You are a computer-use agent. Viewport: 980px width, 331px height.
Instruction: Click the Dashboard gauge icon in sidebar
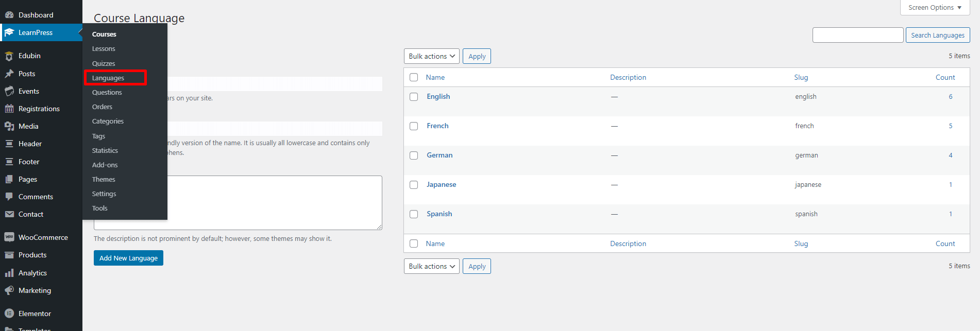point(9,15)
